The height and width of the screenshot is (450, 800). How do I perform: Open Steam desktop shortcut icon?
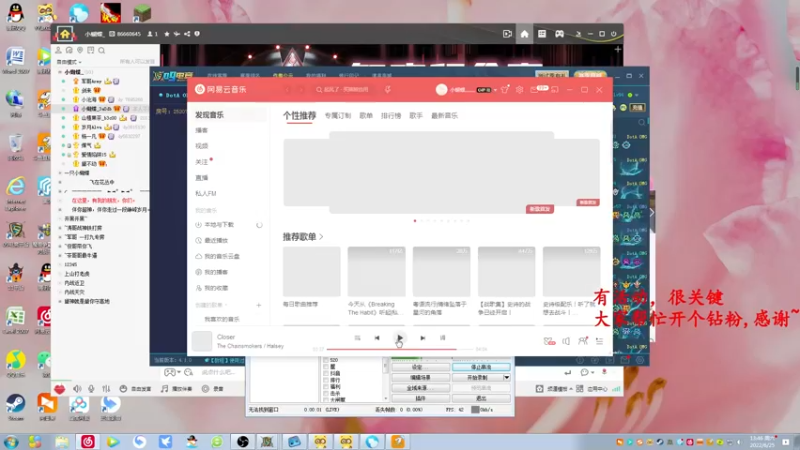pyautogui.click(x=15, y=407)
